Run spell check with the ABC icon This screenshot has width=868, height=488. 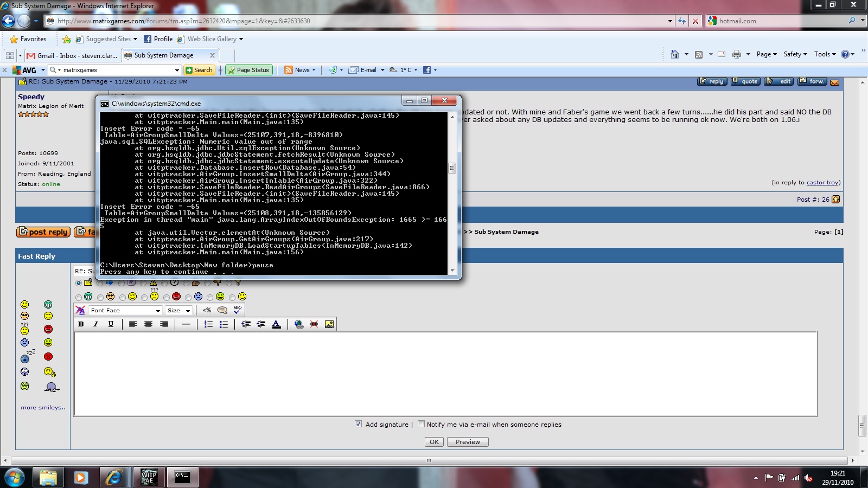pyautogui.click(x=237, y=310)
